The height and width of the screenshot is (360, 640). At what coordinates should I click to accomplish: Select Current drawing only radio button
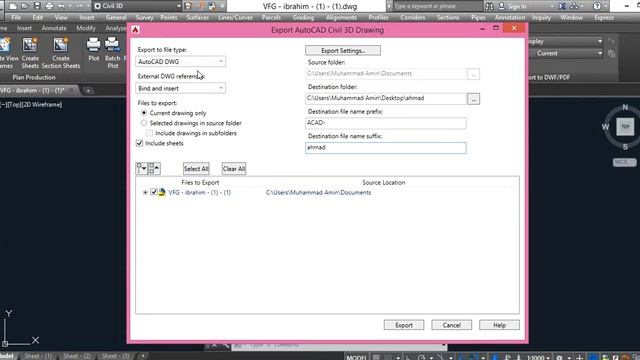click(144, 113)
